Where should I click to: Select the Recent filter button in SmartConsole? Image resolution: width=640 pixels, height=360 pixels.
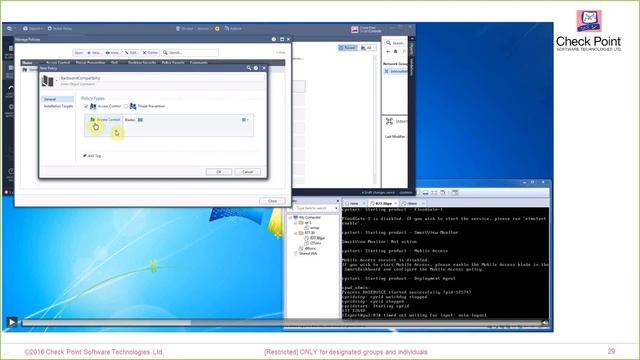click(x=347, y=48)
